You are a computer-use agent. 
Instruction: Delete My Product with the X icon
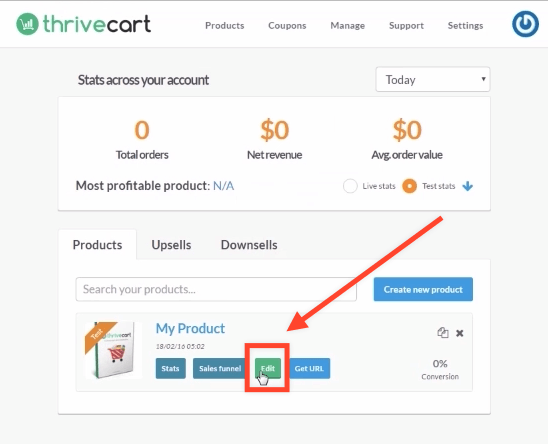click(460, 333)
